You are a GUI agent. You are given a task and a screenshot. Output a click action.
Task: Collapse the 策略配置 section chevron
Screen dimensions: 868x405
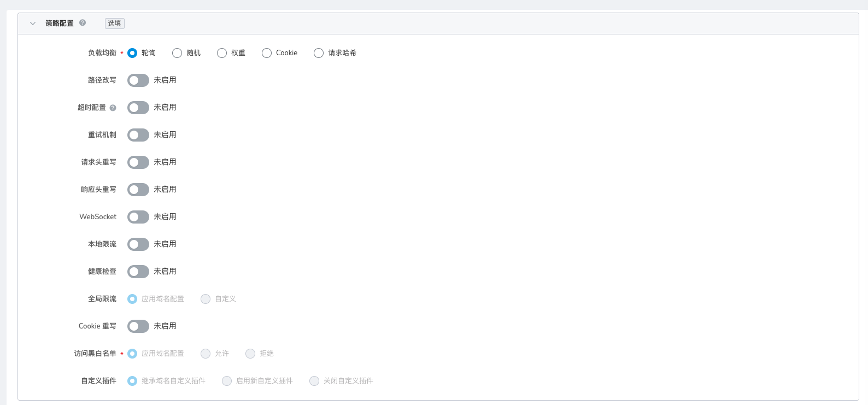point(33,24)
